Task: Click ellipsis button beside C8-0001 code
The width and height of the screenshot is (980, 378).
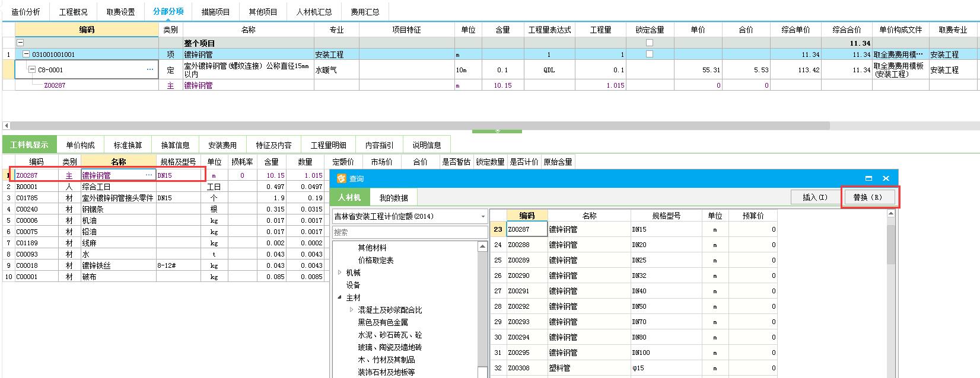Action: coord(150,70)
